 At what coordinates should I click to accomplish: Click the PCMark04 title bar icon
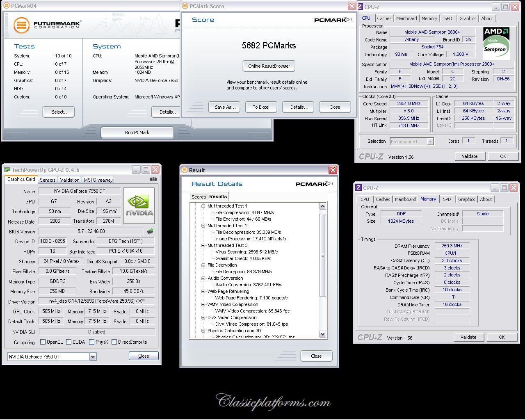(x=6, y=6)
